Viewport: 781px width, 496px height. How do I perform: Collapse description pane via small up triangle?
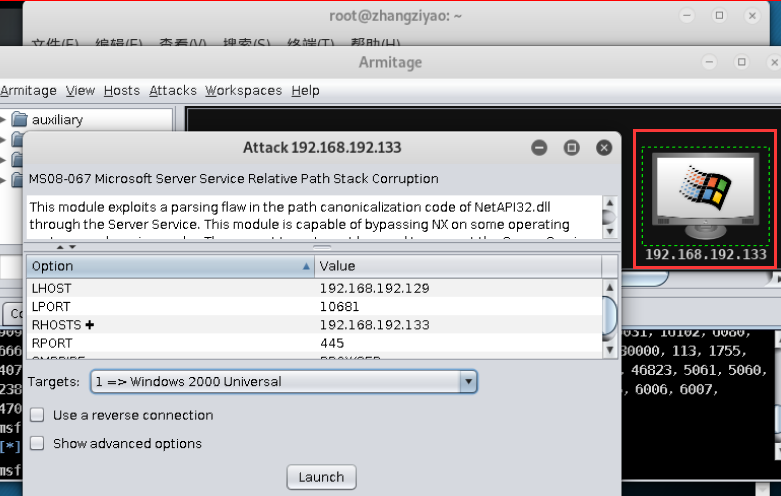pos(60,247)
